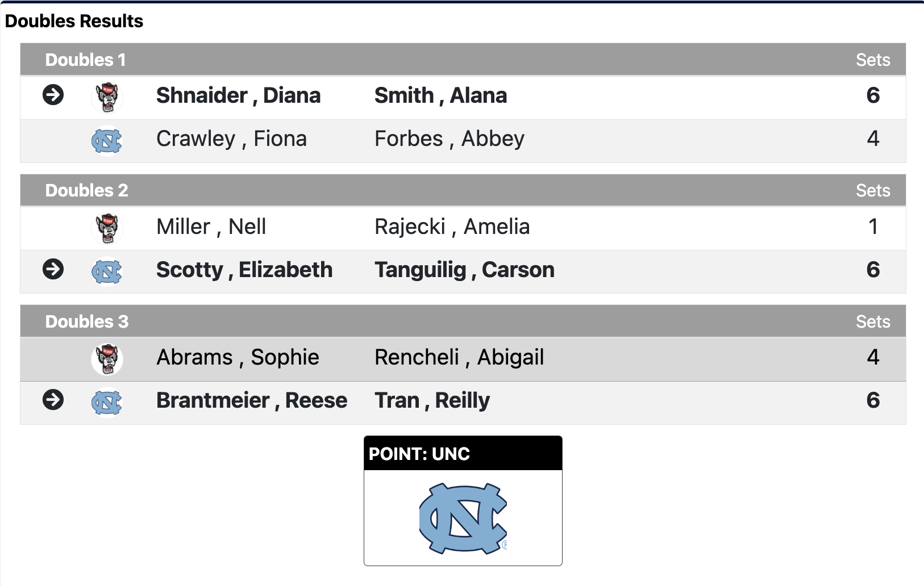Click the Doubles Results page title
The width and height of the screenshot is (924, 586).
[73, 22]
